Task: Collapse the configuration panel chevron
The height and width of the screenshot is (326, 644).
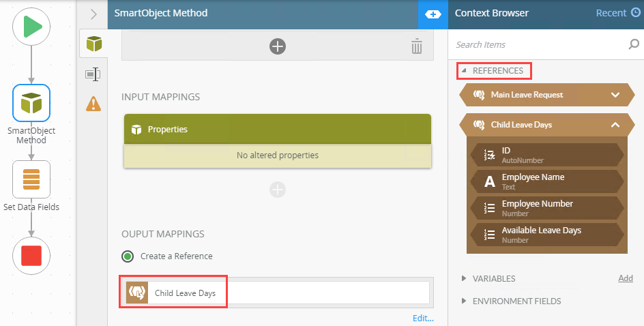Action: [x=93, y=14]
